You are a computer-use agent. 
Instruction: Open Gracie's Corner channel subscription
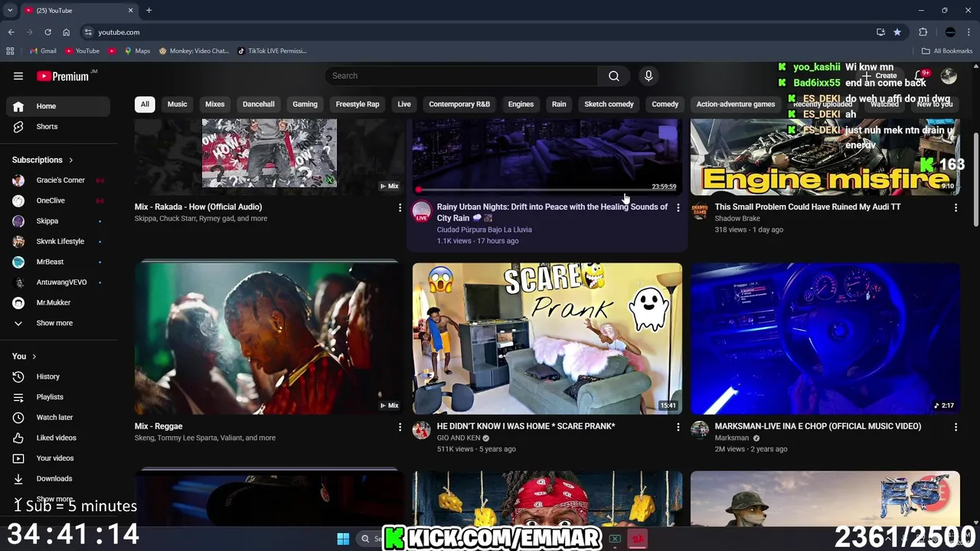[x=60, y=180]
